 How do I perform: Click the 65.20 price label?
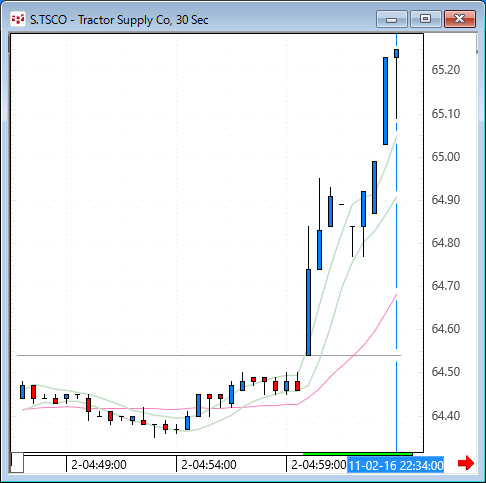[x=446, y=70]
